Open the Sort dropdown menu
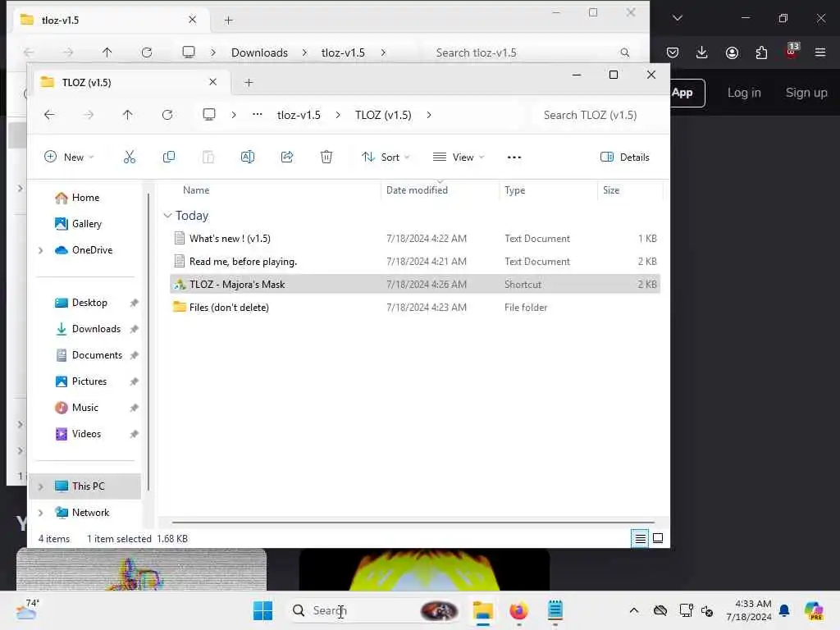The width and height of the screenshot is (840, 630). pos(386,157)
